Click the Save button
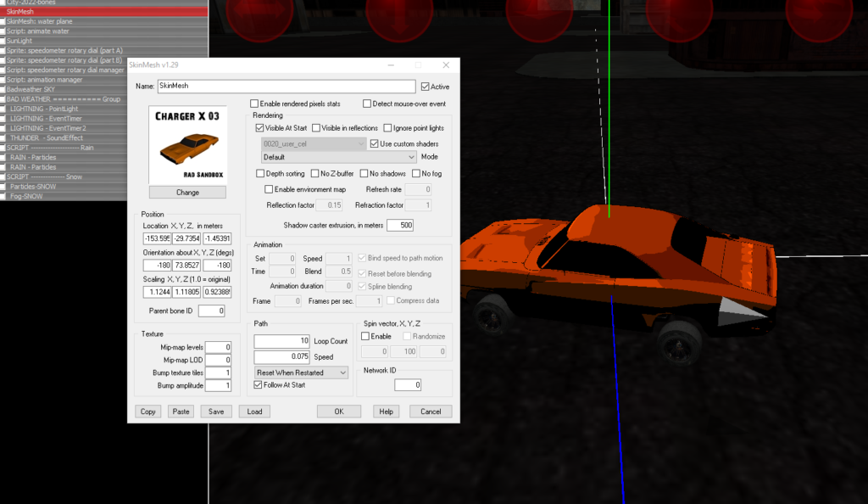The height and width of the screenshot is (504, 868). pyautogui.click(x=215, y=412)
